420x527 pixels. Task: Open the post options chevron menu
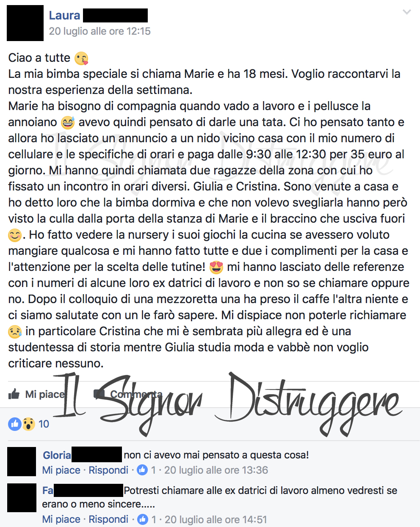[x=407, y=12]
